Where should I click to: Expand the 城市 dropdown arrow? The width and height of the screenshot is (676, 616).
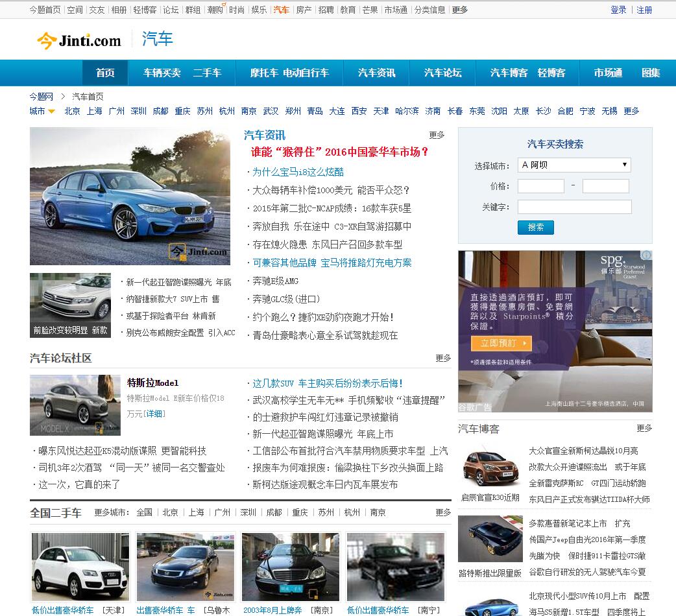(x=52, y=111)
